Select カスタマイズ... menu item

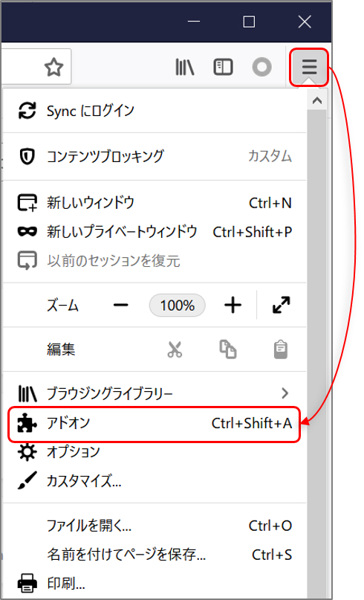(x=155, y=480)
